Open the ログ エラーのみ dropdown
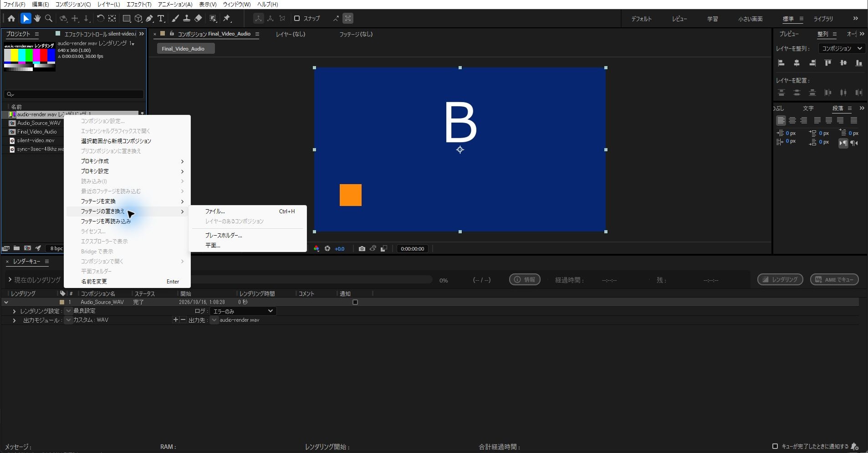This screenshot has width=868, height=453. (x=243, y=311)
